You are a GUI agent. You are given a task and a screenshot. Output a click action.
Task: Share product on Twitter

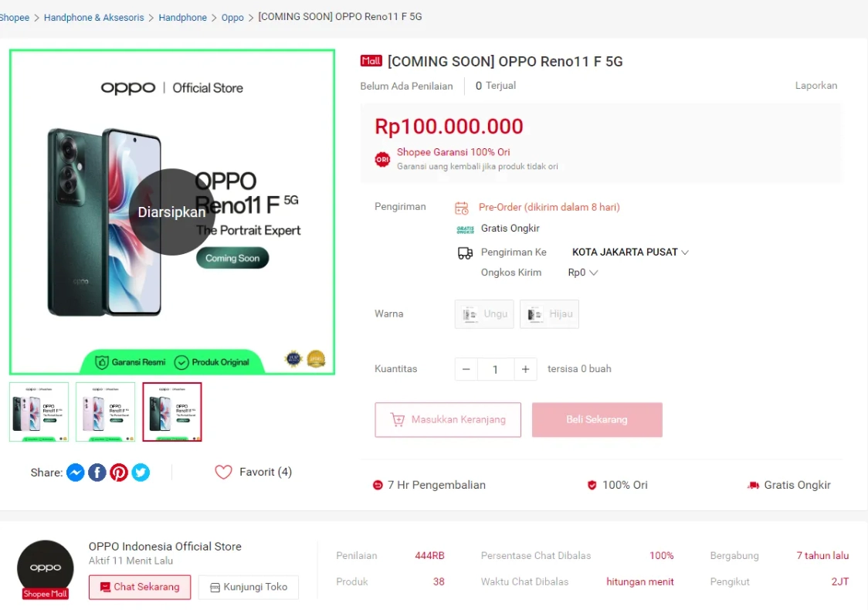(x=141, y=473)
